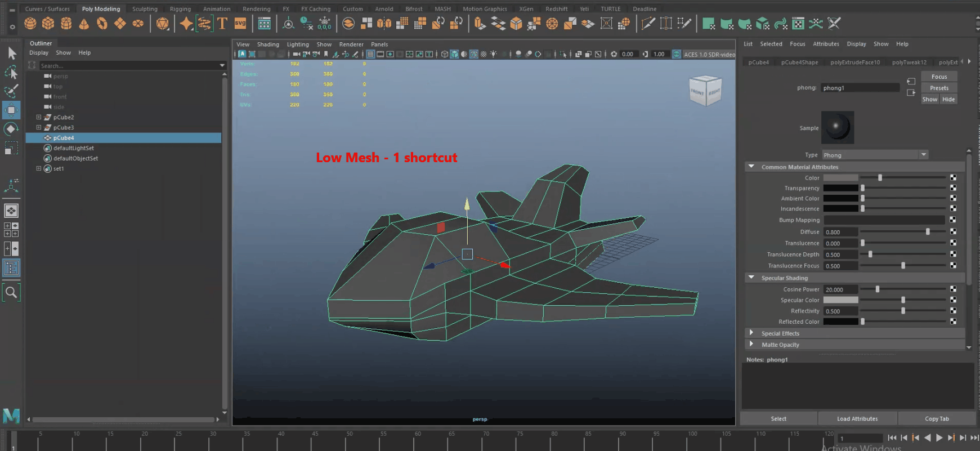Click the Lasso select tool
This screenshot has height=451, width=980.
coord(11,73)
